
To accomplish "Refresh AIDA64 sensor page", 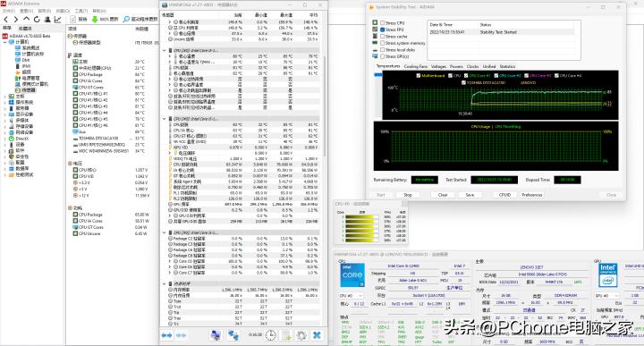I will point(37,20).
